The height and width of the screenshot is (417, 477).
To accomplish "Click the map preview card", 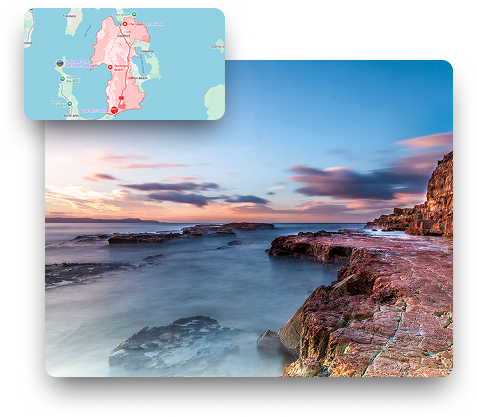I will tap(124, 64).
